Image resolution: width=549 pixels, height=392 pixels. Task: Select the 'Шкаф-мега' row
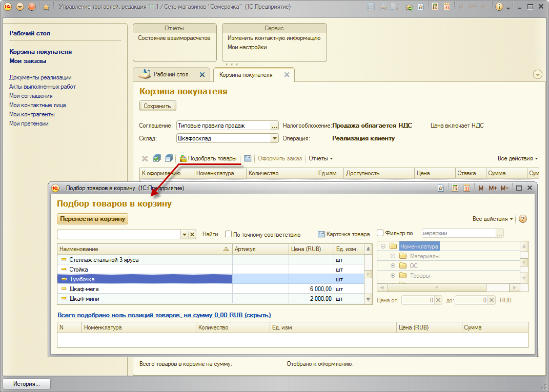click(211, 289)
